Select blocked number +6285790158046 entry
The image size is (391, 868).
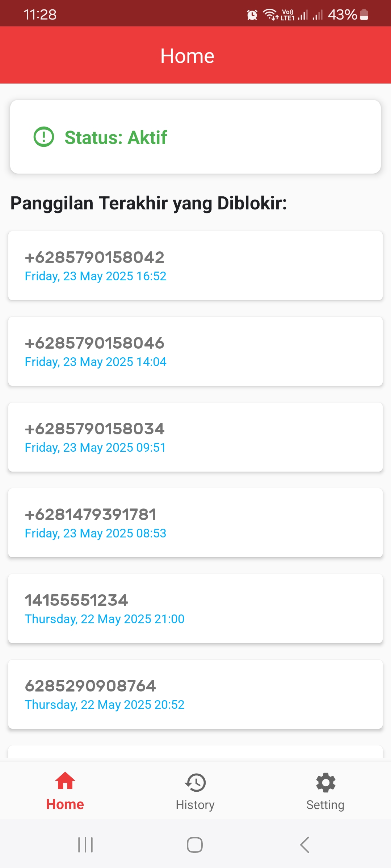coord(195,351)
